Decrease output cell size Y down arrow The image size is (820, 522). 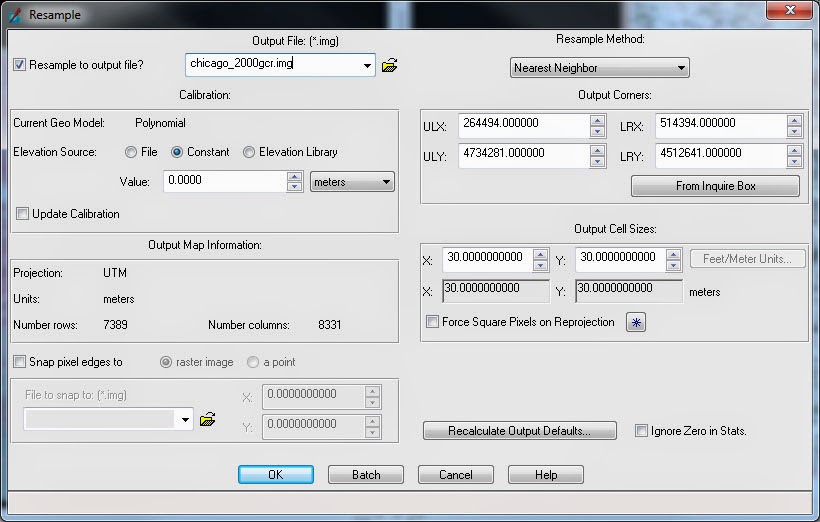click(673, 265)
